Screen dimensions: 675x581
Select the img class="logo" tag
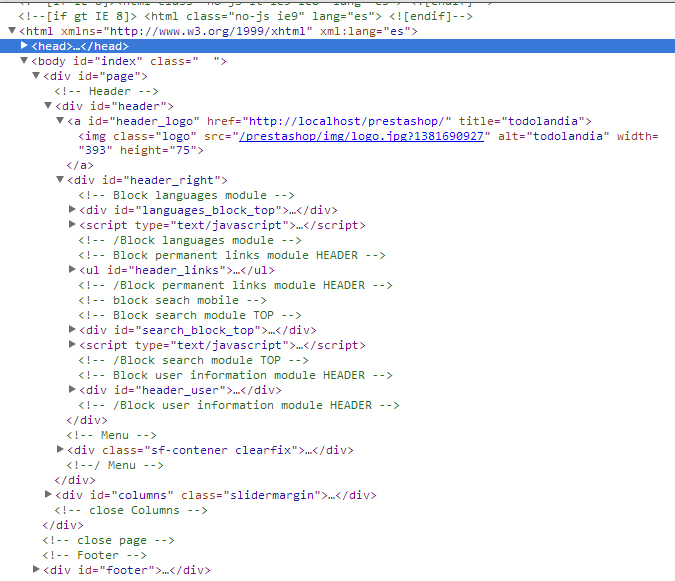(368, 143)
